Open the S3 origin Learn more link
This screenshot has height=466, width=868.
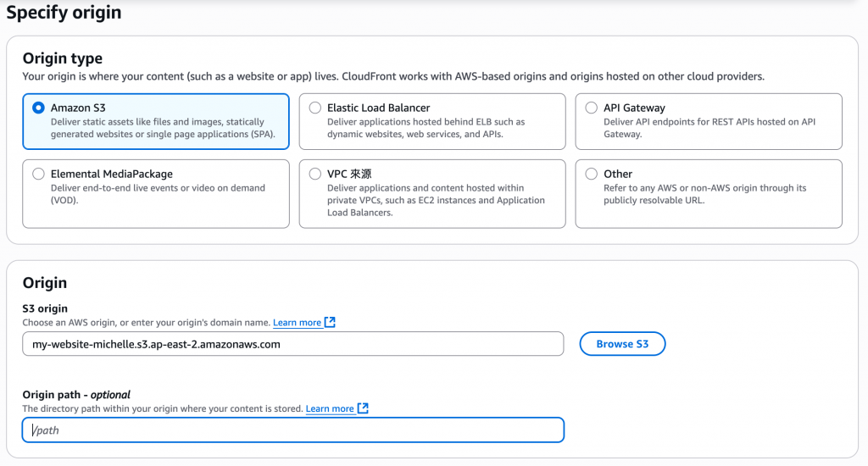point(297,323)
